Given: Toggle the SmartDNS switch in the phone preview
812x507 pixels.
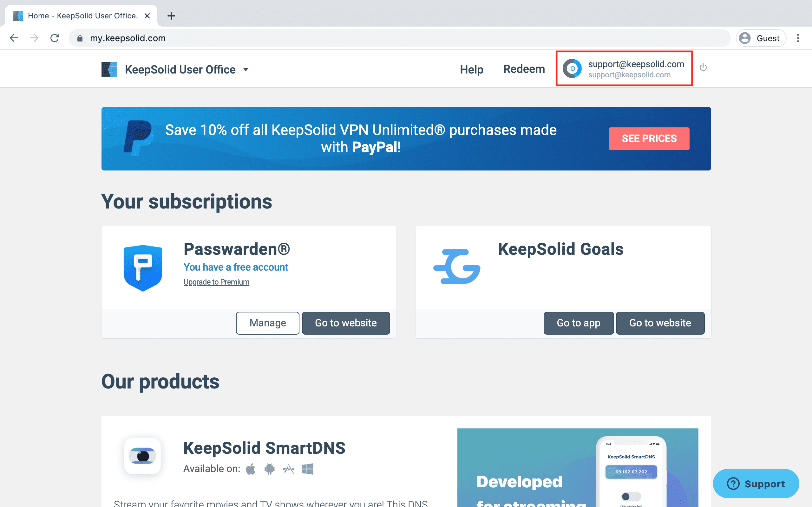Looking at the screenshot, I should click(631, 496).
